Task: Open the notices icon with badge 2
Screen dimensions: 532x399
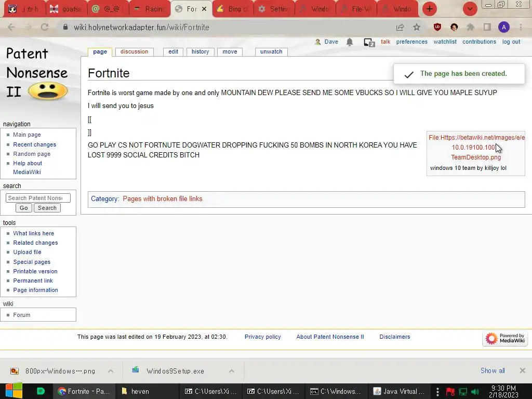Action: point(369,43)
